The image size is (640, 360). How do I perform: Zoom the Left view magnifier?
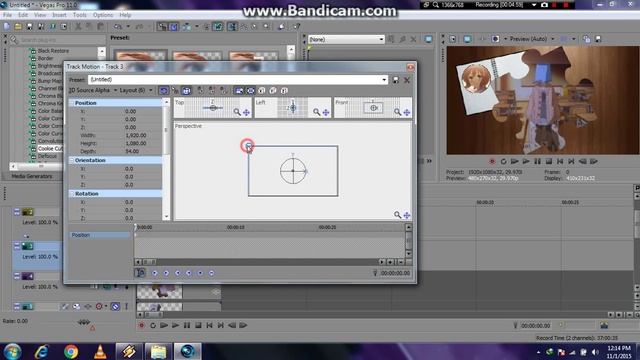pos(317,112)
